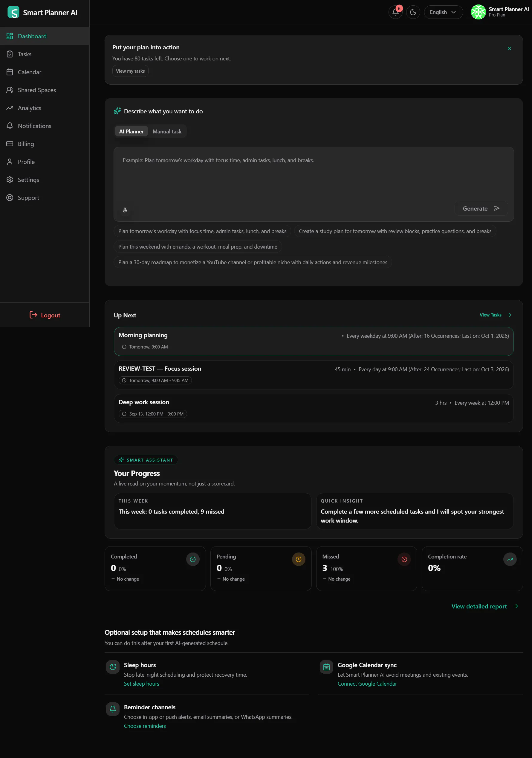Toggle dark mode with the moon icon
This screenshot has width=532, height=758.
[413, 12]
